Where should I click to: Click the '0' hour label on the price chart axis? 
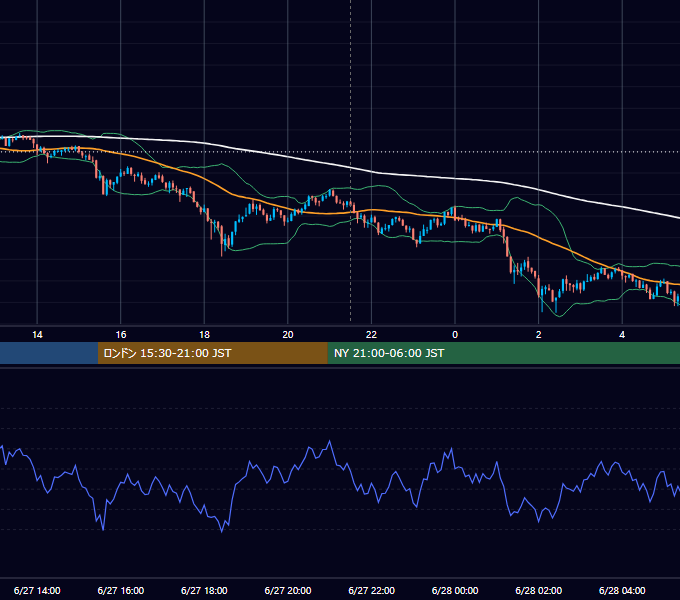(455, 335)
